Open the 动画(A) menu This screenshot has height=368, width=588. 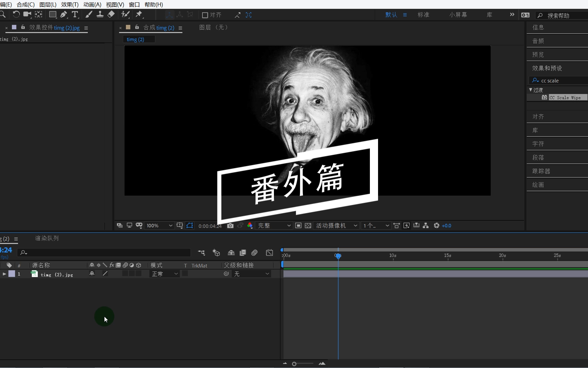click(x=92, y=4)
